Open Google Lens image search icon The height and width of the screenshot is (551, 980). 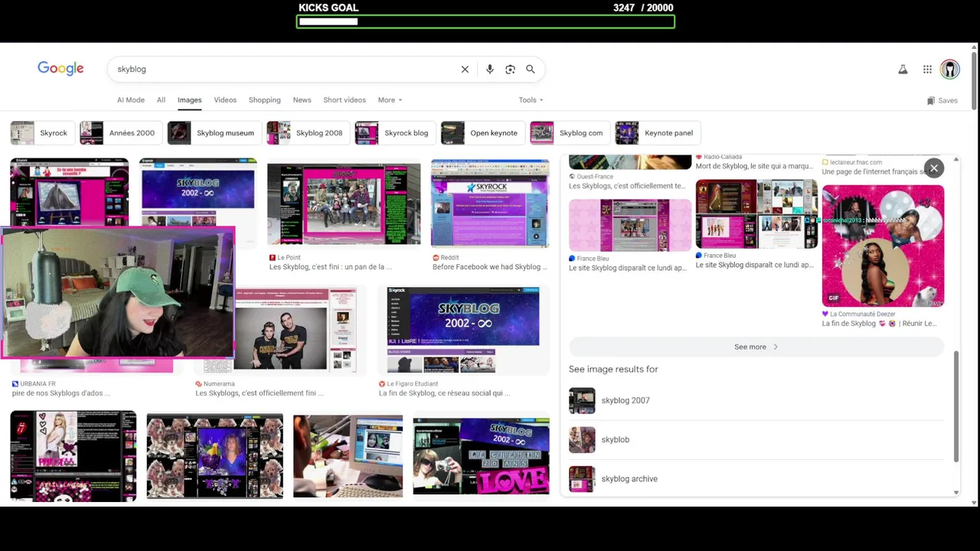click(x=510, y=69)
